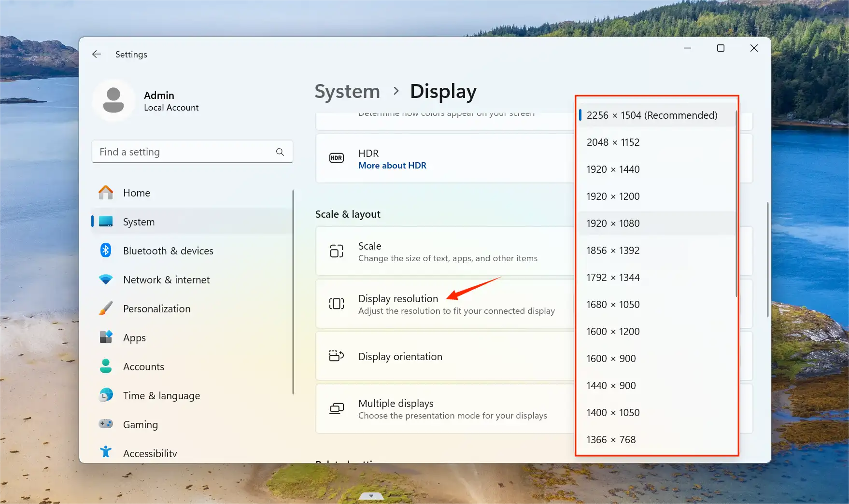Click the Find a setting search box
The image size is (849, 504).
coord(192,152)
